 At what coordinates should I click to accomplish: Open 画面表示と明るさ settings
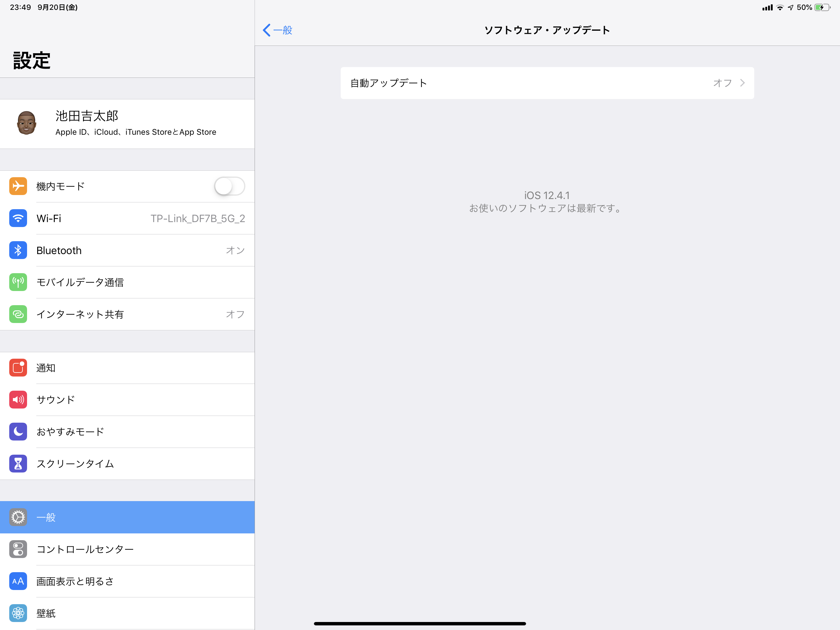click(x=127, y=581)
